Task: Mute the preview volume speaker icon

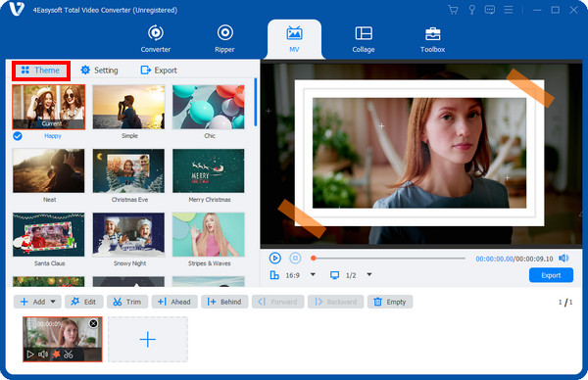Action: [563, 259]
